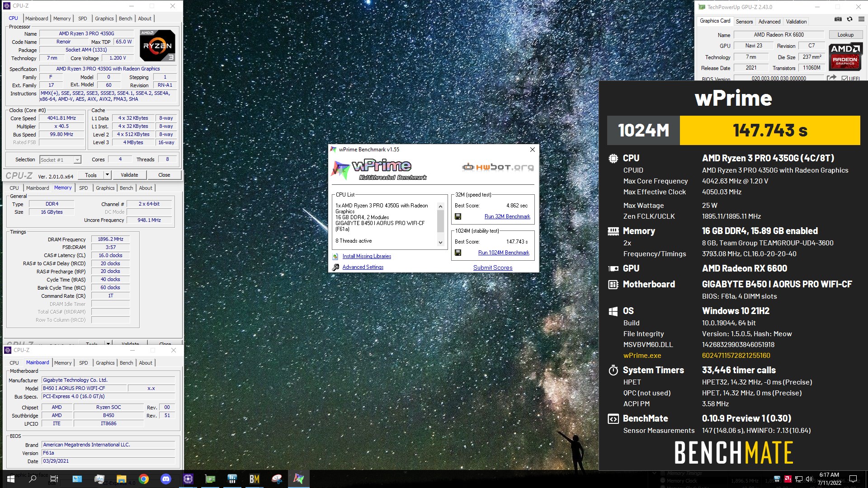
Task: Click the wPrime CPU list scroll-down arrow
Action: [x=440, y=243]
